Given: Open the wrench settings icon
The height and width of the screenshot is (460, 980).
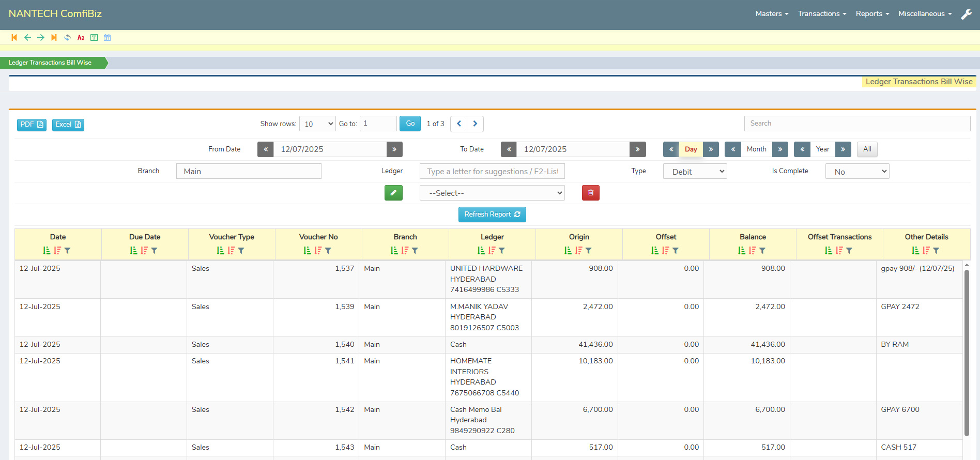Looking at the screenshot, I should [966, 14].
